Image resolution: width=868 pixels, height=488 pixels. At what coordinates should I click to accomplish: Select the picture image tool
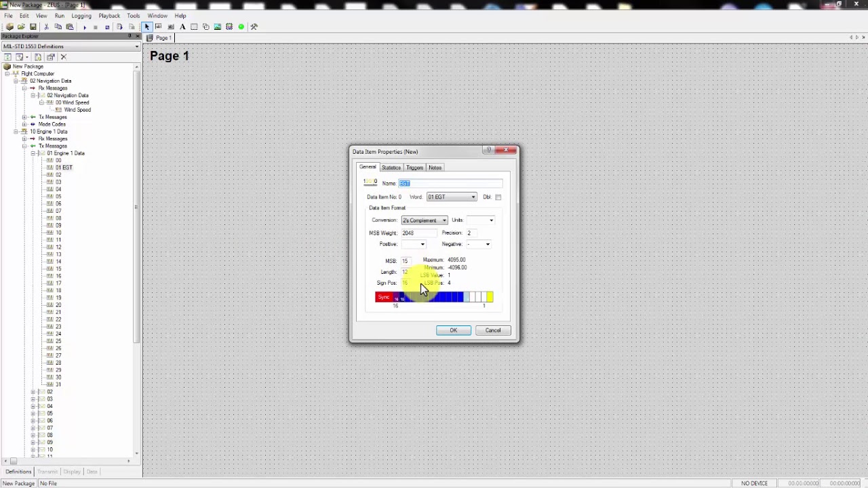[217, 26]
